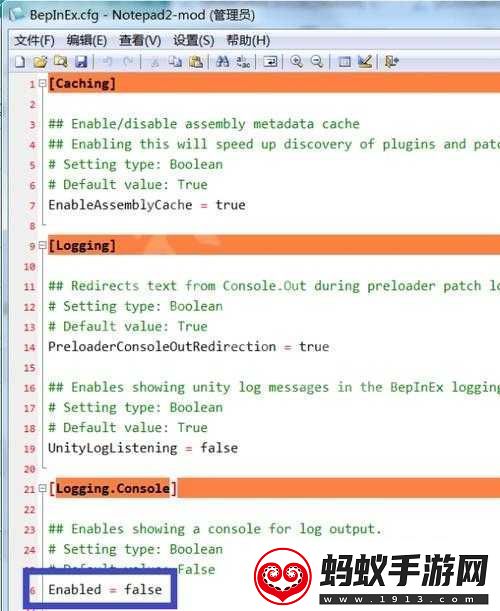Click the Exit toolbar icon
This screenshot has height=611, width=500.
tap(391, 62)
